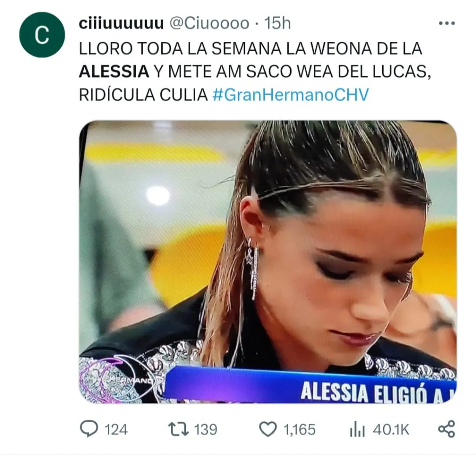
Task: Click the retweet arrows icon
Action: (178, 430)
